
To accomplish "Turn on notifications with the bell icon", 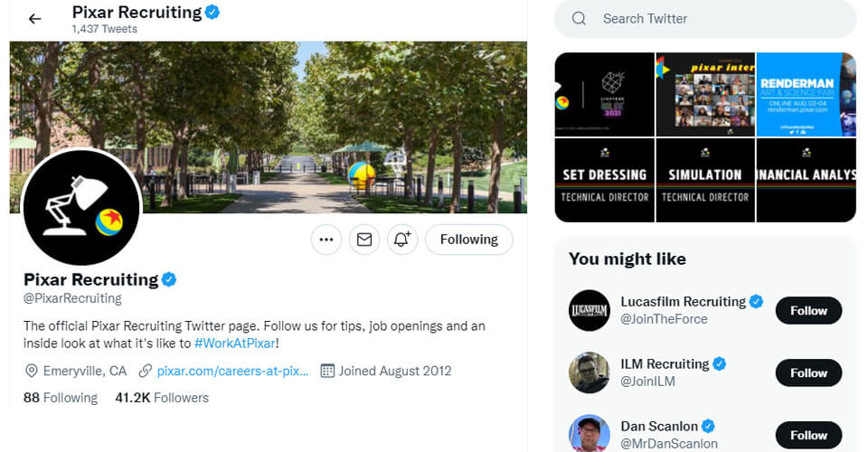I will coord(402,240).
